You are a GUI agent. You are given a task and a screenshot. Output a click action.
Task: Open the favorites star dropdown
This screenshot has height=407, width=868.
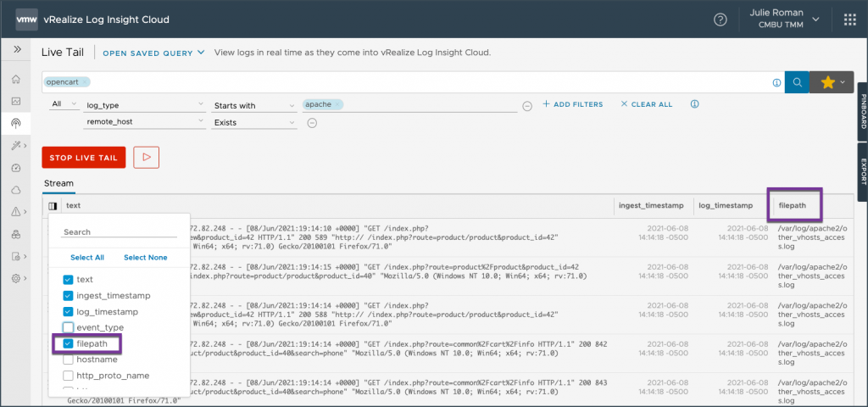coord(832,82)
